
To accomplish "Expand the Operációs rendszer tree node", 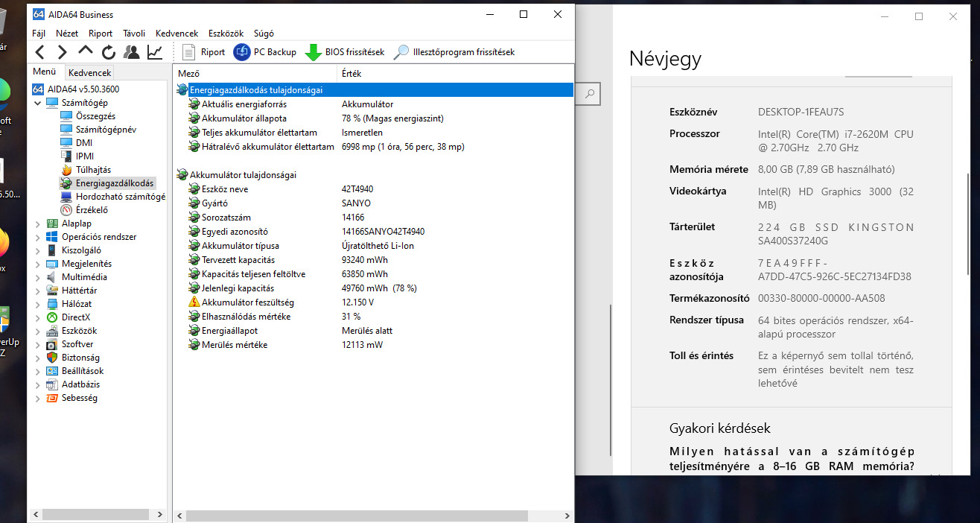I will (38, 237).
